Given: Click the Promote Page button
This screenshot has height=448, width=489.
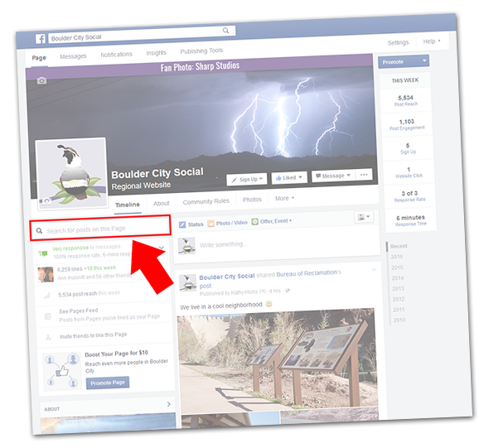Looking at the screenshot, I should [x=108, y=383].
